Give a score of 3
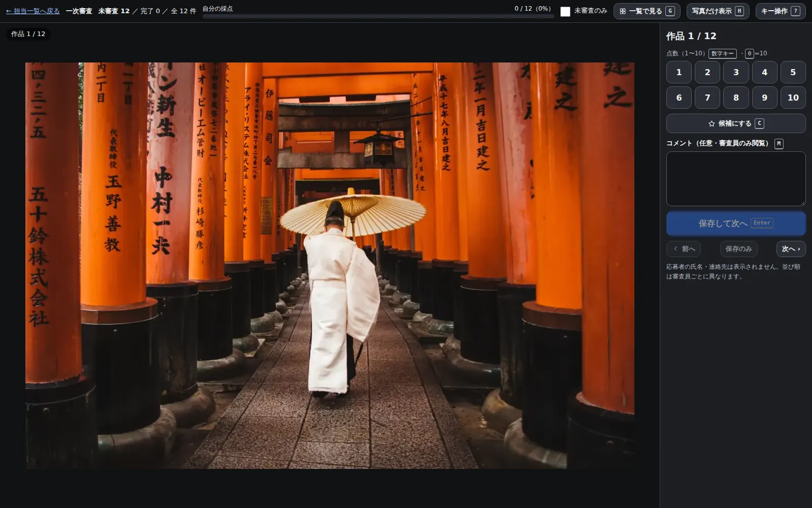 coord(736,72)
